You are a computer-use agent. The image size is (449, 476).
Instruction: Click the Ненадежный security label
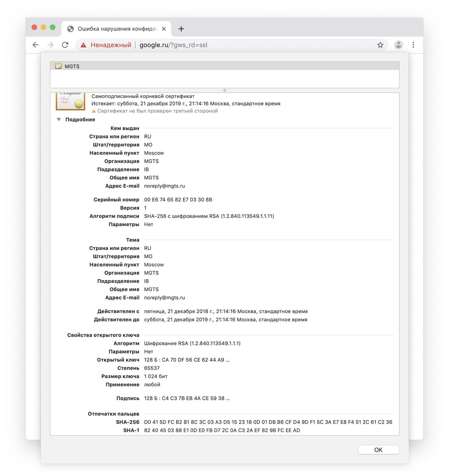coord(111,45)
